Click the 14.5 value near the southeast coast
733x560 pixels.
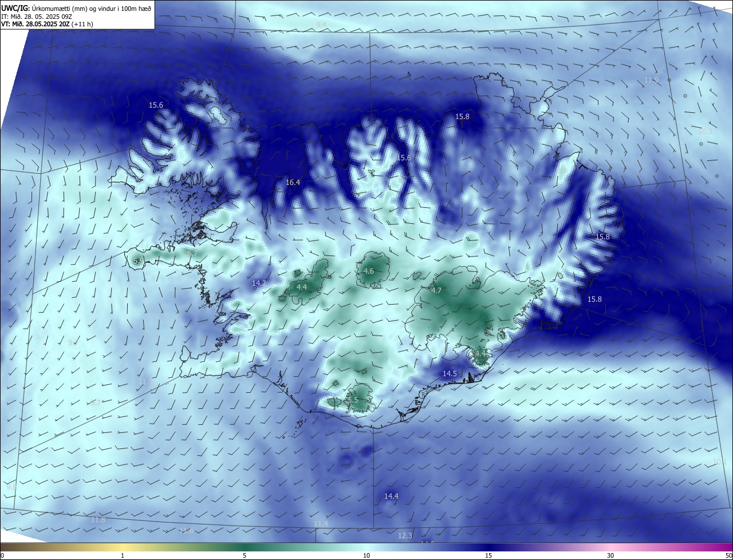click(x=450, y=374)
